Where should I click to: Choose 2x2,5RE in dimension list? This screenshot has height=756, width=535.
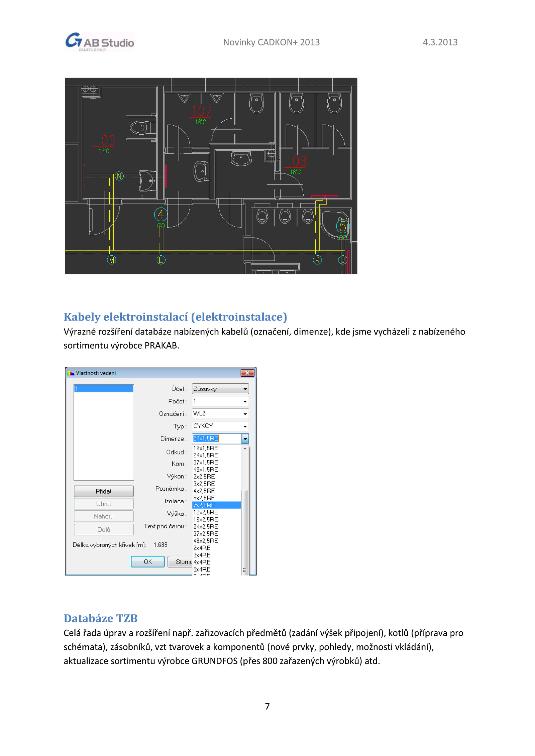click(217, 477)
